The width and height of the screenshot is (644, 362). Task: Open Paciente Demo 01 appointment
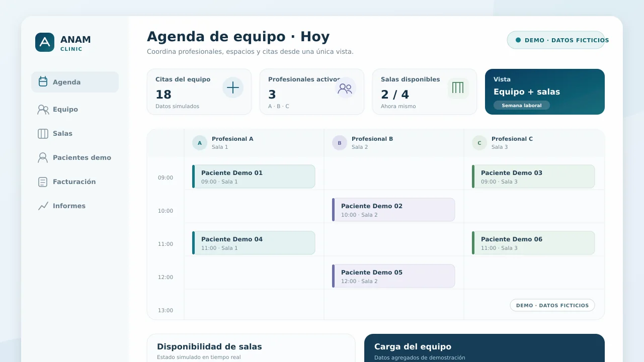(254, 176)
